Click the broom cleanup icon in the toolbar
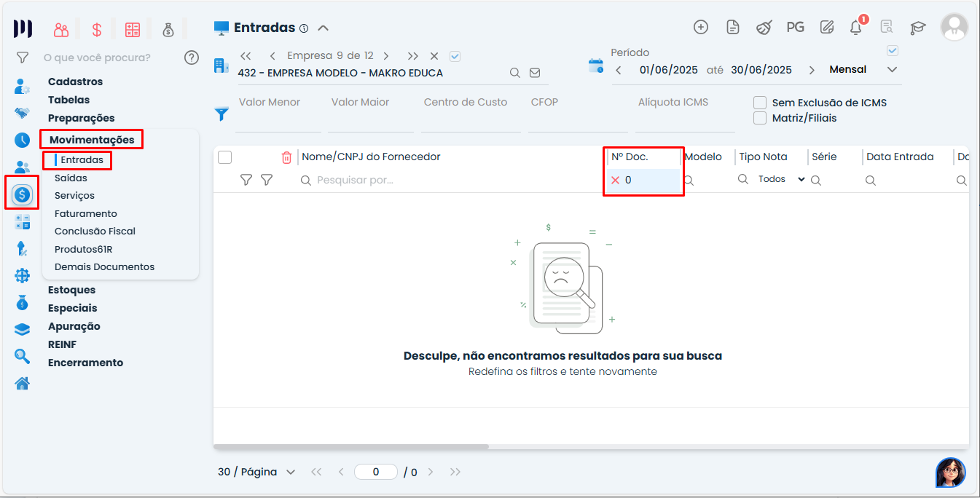 point(764,27)
